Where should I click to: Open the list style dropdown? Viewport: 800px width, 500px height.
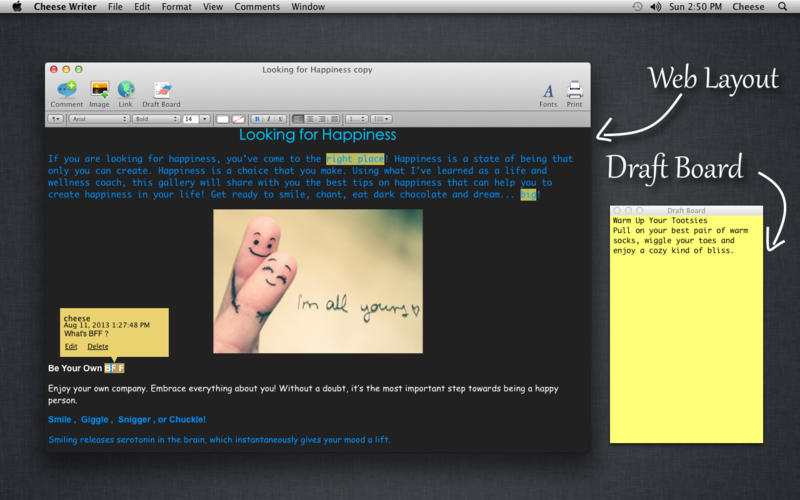(381, 119)
